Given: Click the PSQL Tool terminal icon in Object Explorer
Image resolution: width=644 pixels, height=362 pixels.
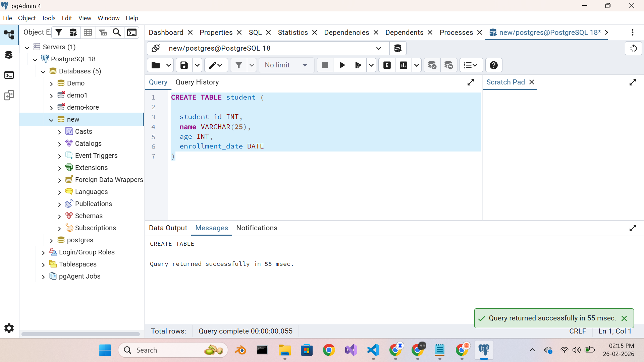Looking at the screenshot, I should coord(132,32).
